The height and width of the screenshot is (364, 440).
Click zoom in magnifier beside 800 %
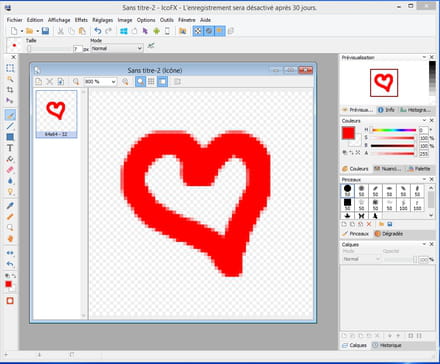125,81
